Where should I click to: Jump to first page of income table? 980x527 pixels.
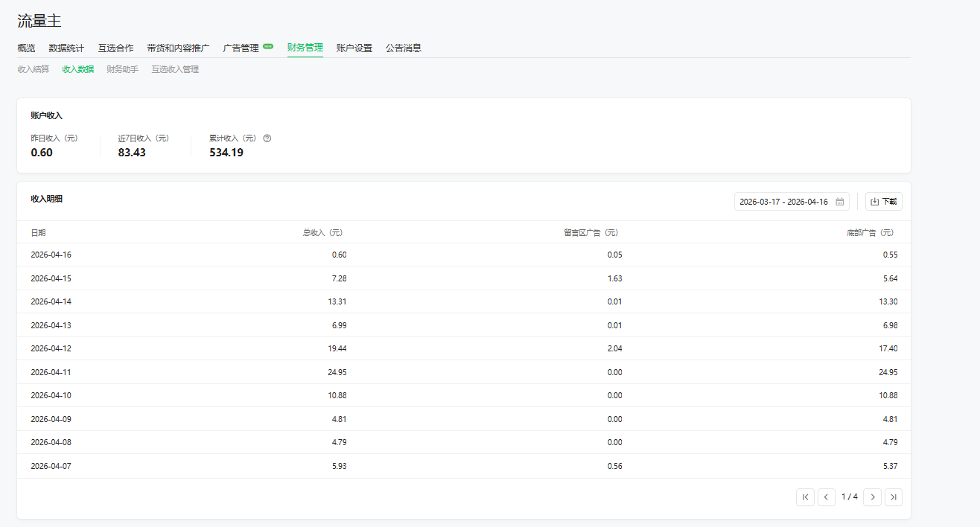click(x=805, y=496)
